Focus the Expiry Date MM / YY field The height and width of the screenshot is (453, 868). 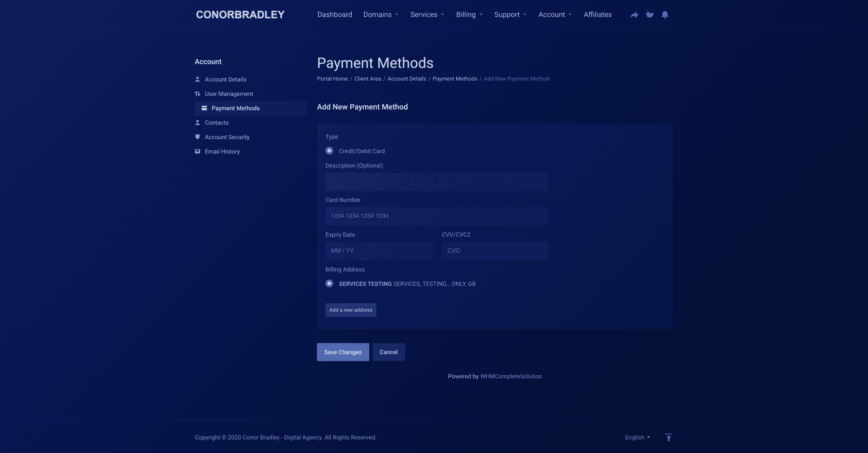[x=379, y=251]
